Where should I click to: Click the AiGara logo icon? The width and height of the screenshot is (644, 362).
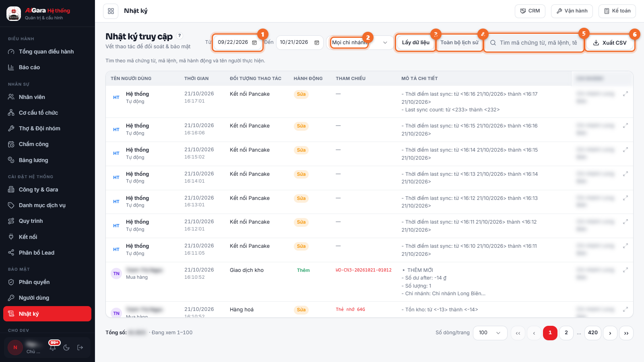[14, 14]
